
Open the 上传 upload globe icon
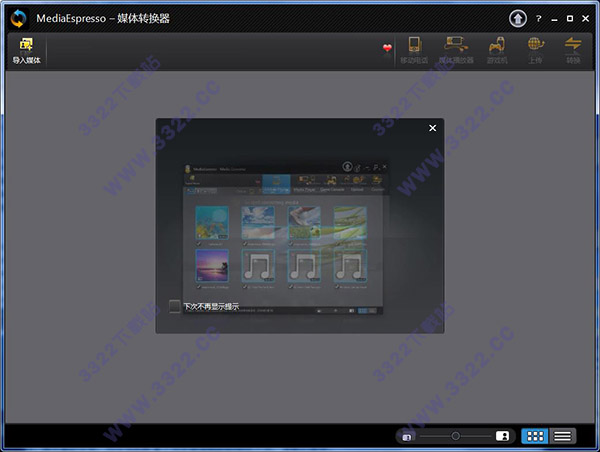(x=535, y=50)
